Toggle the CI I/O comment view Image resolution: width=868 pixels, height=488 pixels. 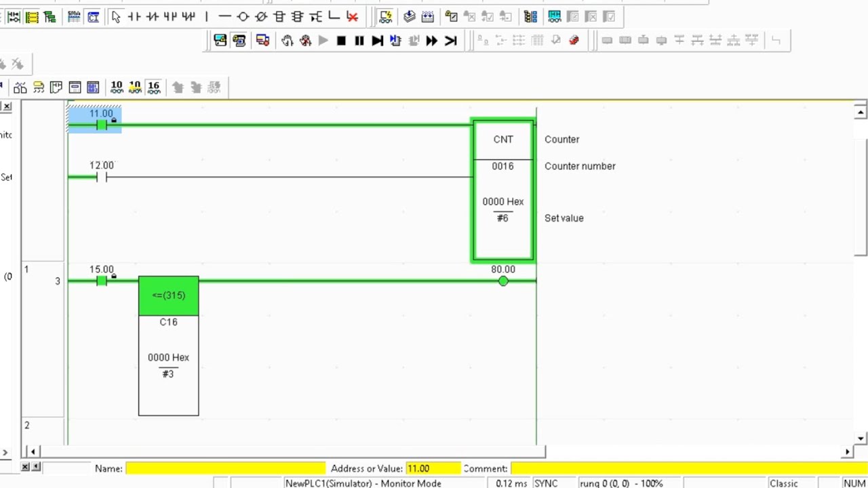point(94,17)
